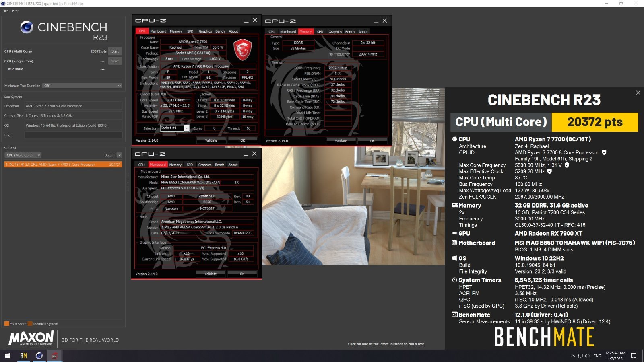Open Graphics tab in the CPU-Z Memory window
This screenshot has height=362, width=644.
[x=335, y=32]
